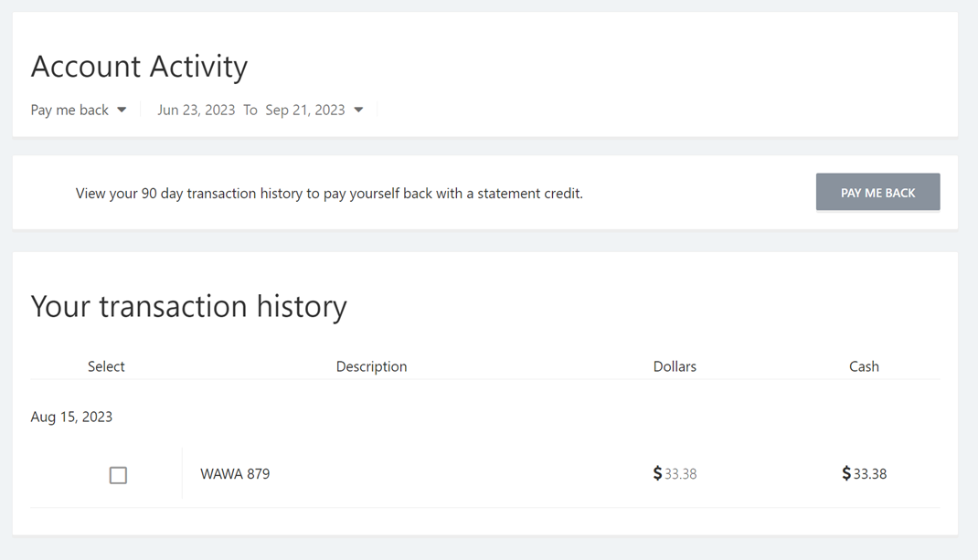The width and height of the screenshot is (978, 560).
Task: Click the dollar sign icon in Dollars column
Action: (657, 473)
